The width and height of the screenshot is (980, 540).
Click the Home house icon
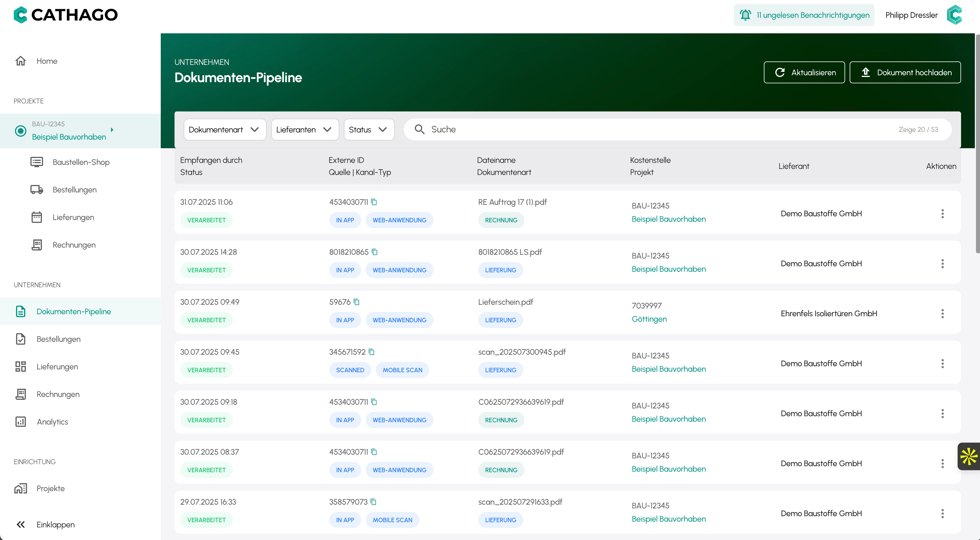(21, 61)
